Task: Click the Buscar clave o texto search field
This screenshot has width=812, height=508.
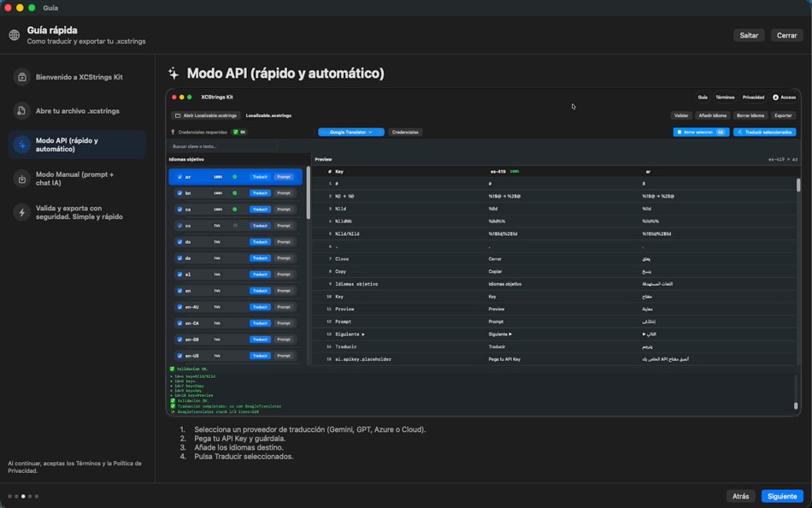Action: pos(224,147)
